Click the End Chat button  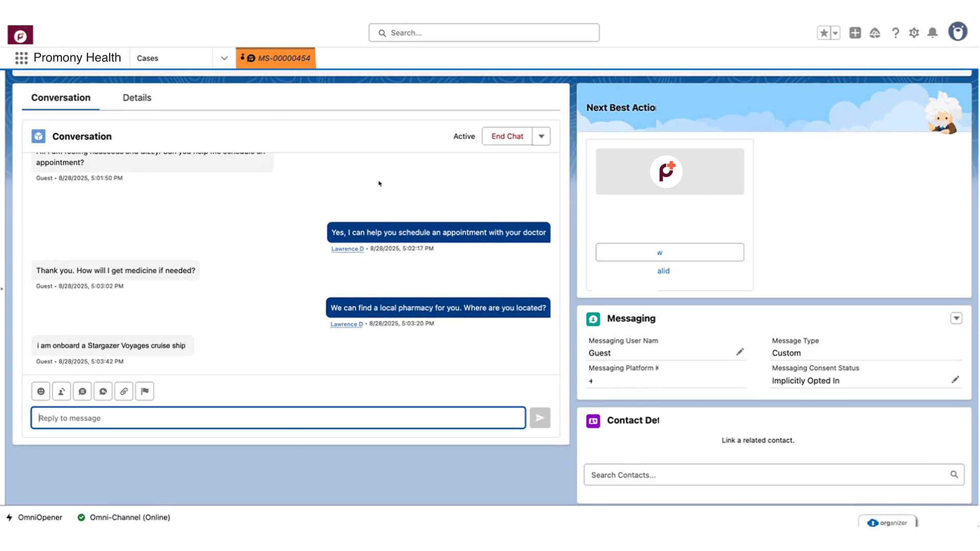pos(507,136)
